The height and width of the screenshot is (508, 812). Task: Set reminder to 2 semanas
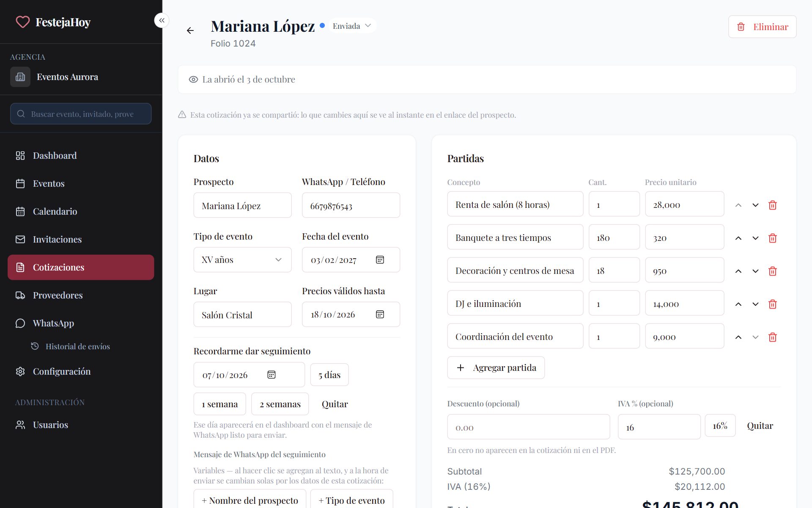(x=280, y=404)
